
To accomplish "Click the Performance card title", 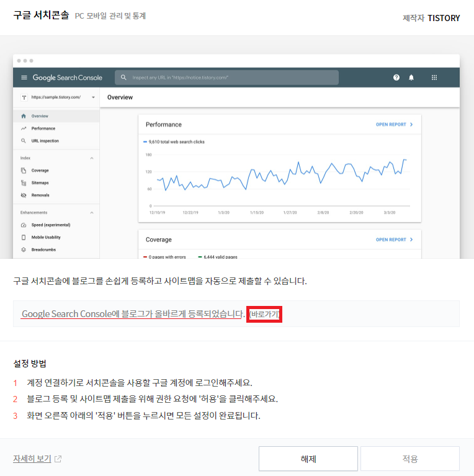I will [164, 125].
